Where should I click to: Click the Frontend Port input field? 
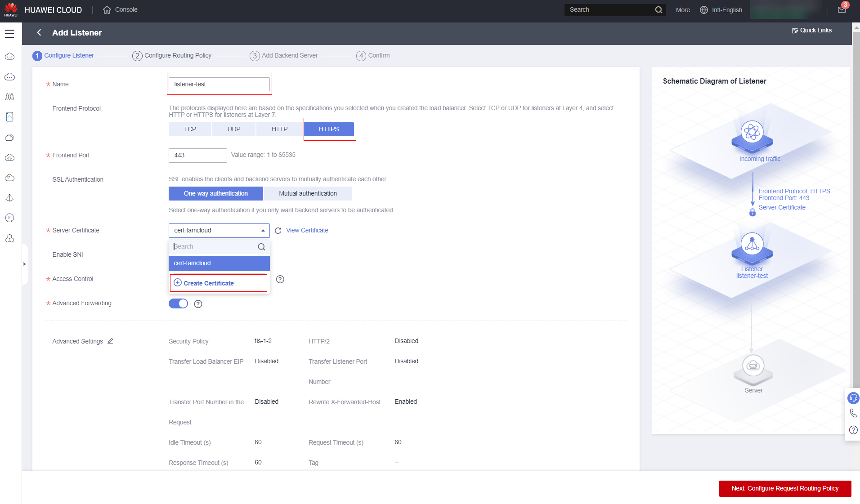(x=197, y=155)
